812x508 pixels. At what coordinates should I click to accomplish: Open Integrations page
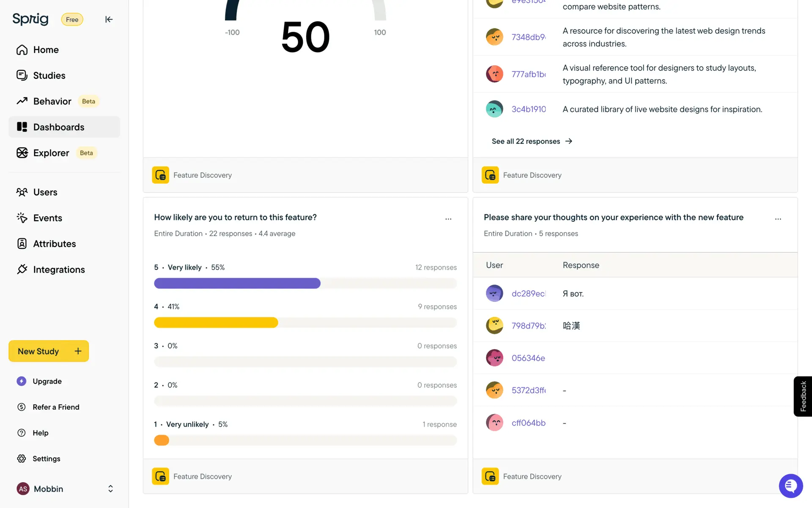[x=59, y=270]
